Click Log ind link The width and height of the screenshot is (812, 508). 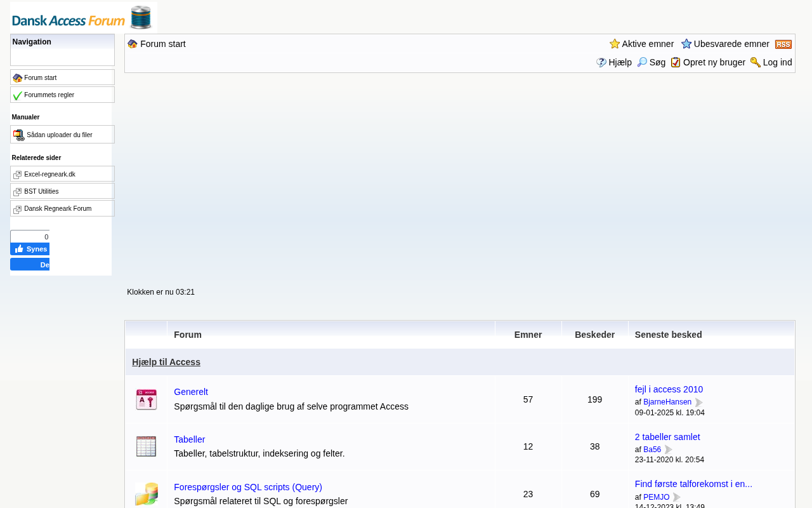pos(776,62)
